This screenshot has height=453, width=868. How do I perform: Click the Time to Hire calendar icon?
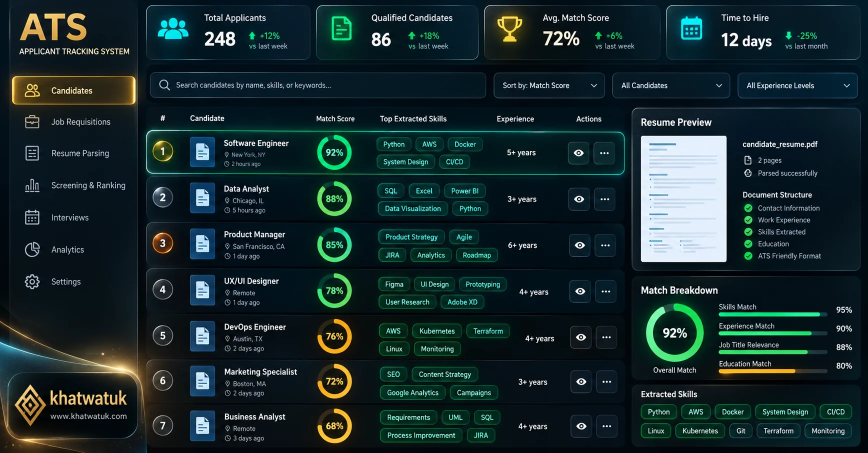[x=691, y=28]
